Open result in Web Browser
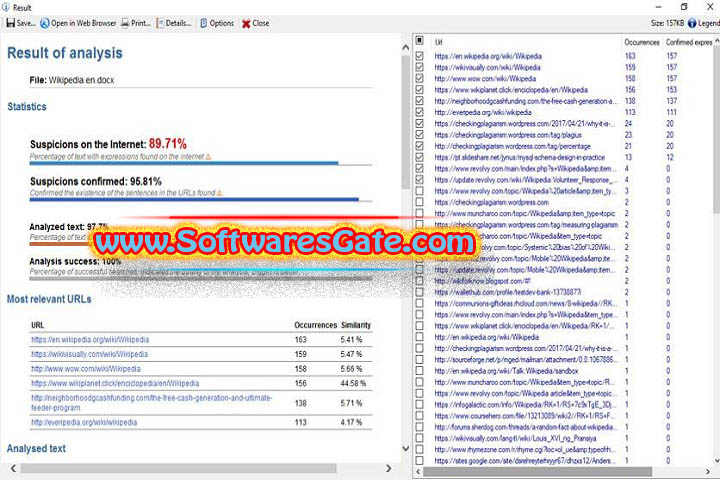This screenshot has width=720, height=480. [x=78, y=23]
